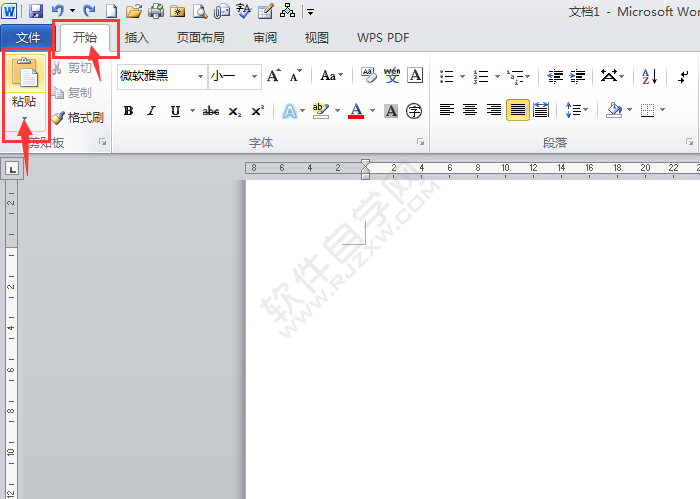Toggle italic formatting
This screenshot has width=700, height=499.
[152, 111]
